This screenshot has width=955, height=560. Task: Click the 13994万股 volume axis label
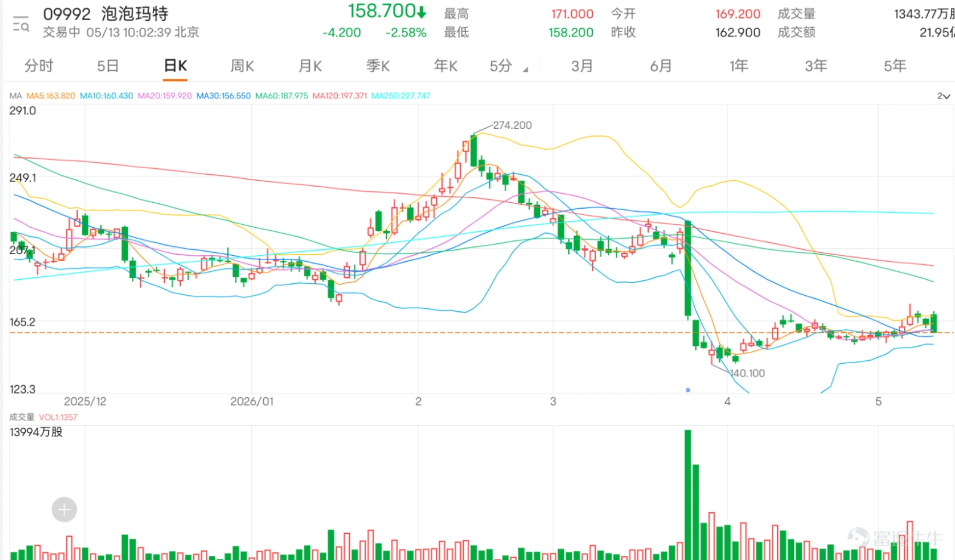(x=36, y=432)
